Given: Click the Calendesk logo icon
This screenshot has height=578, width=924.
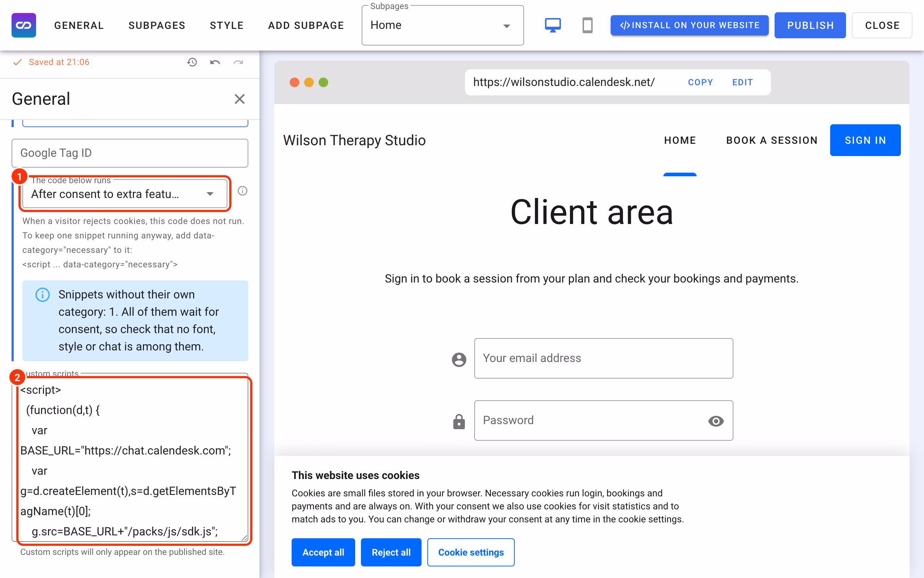Looking at the screenshot, I should pyautogui.click(x=24, y=25).
